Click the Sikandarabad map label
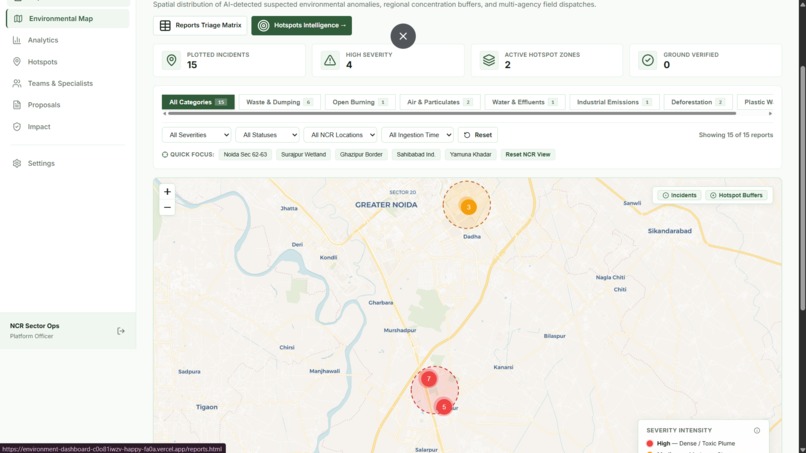The image size is (806, 453). click(x=669, y=231)
